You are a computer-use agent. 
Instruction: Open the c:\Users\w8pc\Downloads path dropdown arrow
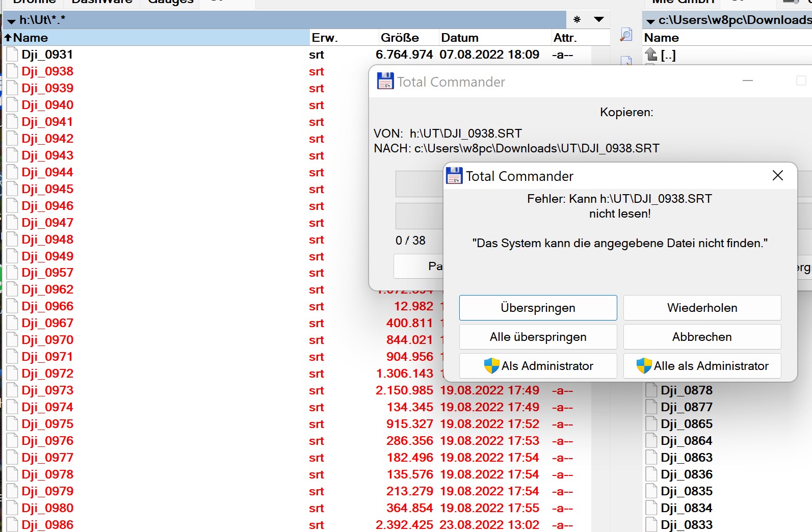[650, 21]
